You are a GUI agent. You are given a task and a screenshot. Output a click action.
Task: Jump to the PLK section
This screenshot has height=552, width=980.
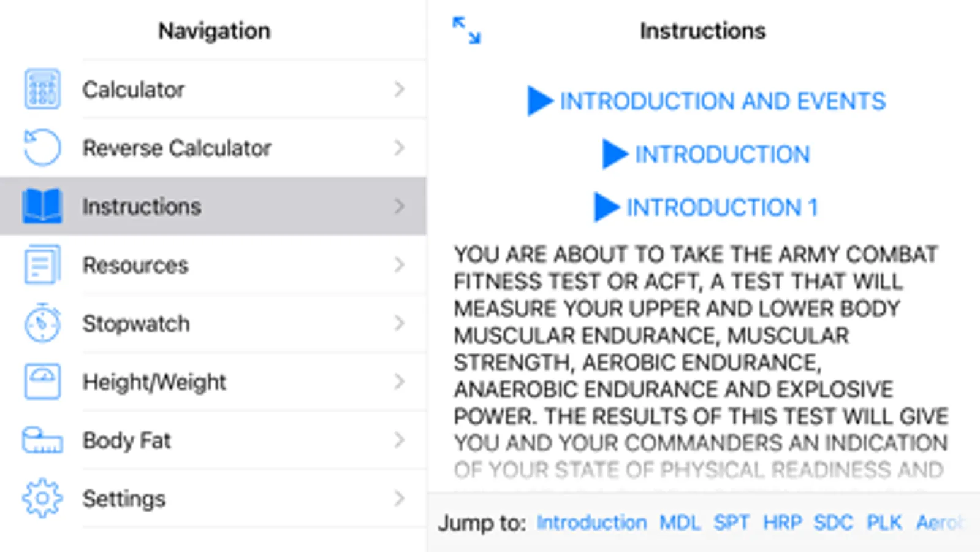tap(884, 523)
